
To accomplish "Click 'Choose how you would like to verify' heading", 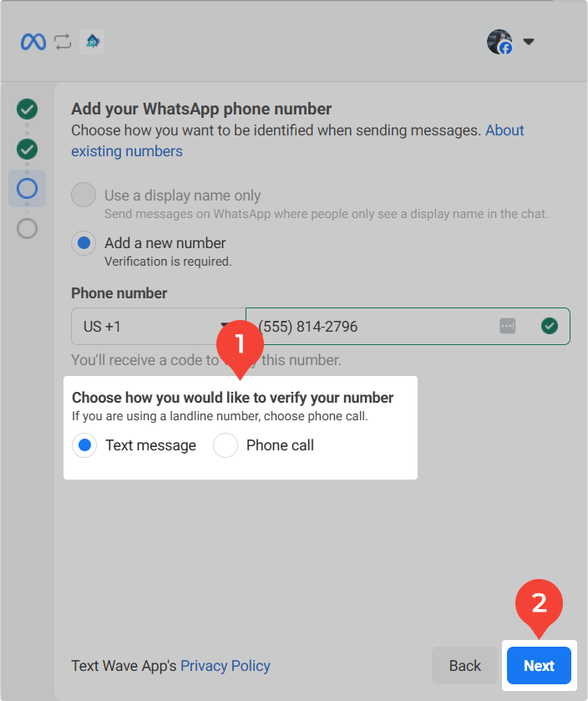I will (x=233, y=398).
